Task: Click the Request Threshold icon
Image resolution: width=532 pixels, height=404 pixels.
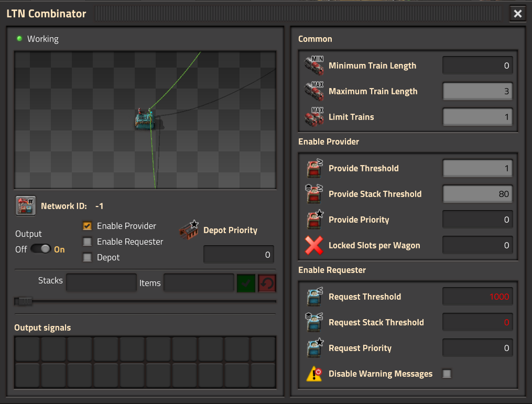Action: pos(314,297)
